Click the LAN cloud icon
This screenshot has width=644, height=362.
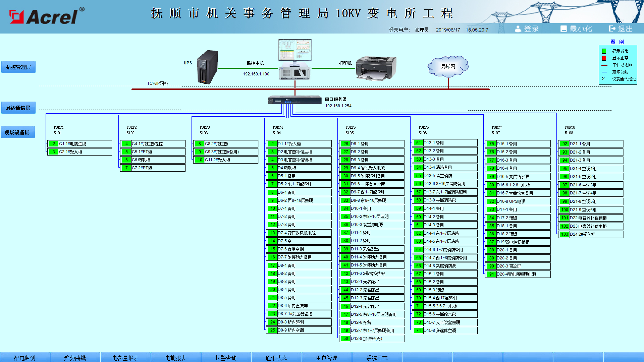448,66
